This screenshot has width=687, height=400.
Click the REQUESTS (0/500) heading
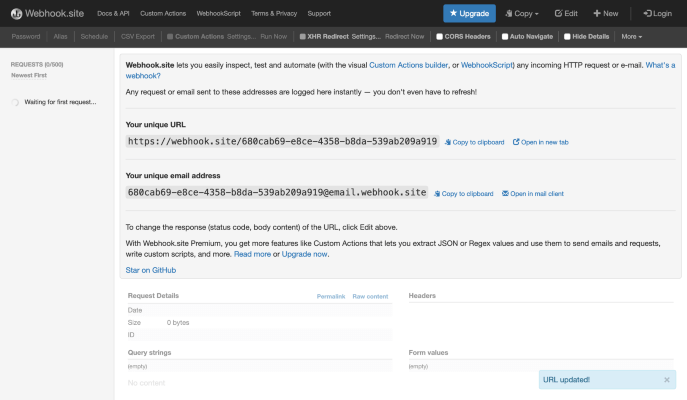37,64
